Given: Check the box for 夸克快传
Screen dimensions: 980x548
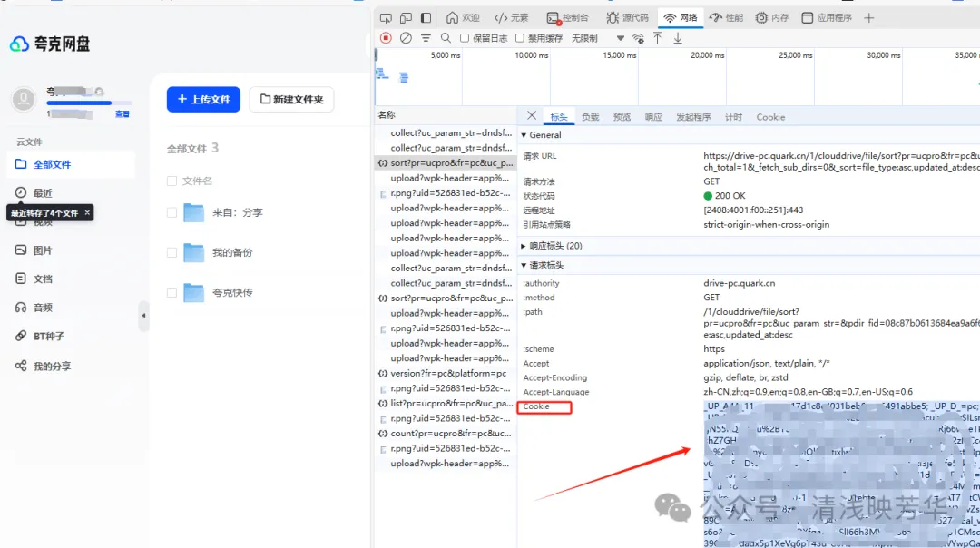Looking at the screenshot, I should 171,292.
